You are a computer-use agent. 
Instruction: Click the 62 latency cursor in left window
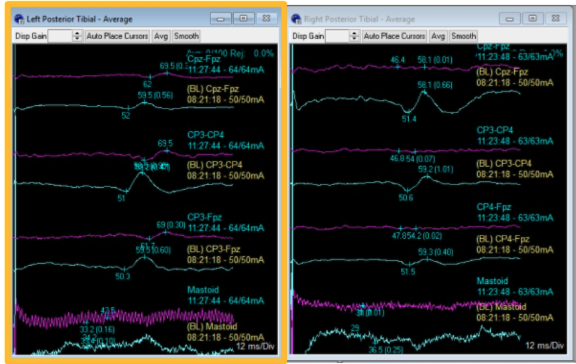click(150, 77)
